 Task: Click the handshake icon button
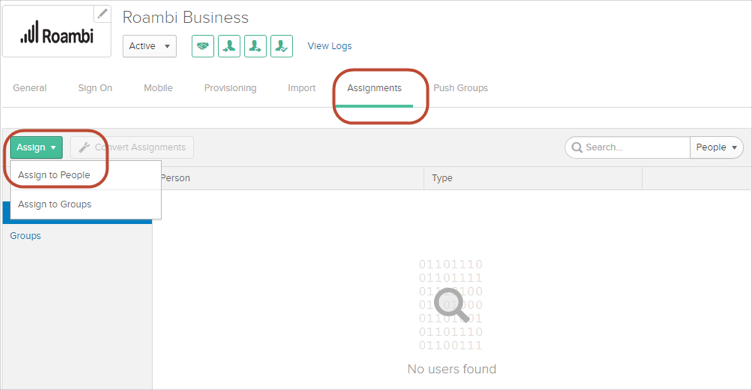(203, 46)
